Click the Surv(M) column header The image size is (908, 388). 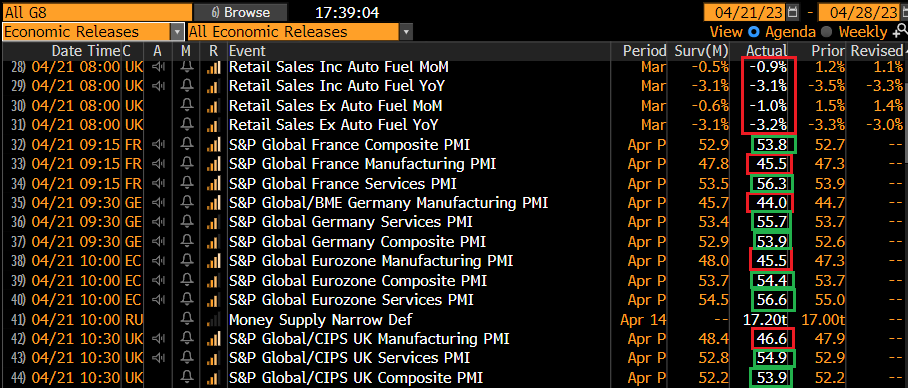701,51
